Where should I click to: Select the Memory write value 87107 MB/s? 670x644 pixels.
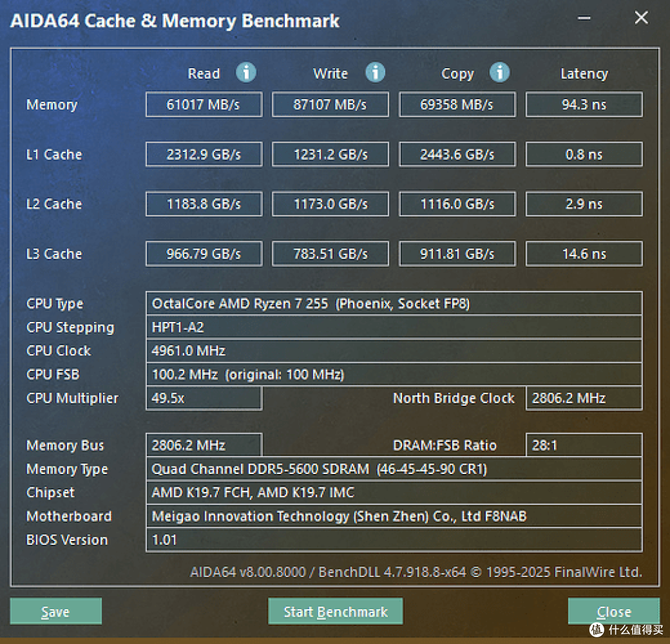pyautogui.click(x=330, y=104)
